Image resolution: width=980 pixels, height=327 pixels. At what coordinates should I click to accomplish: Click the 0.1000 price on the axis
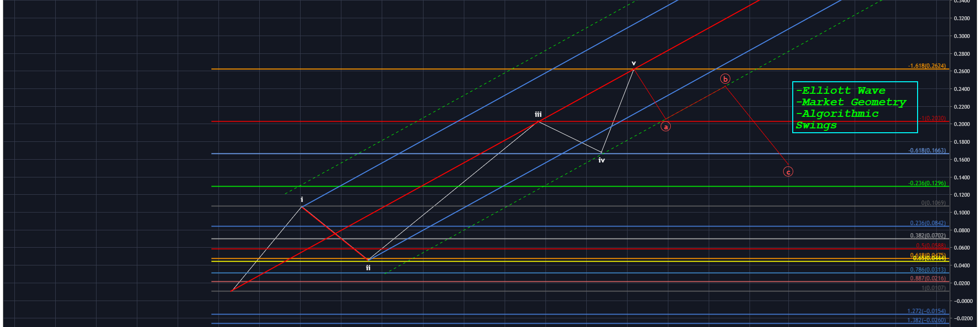(962, 213)
